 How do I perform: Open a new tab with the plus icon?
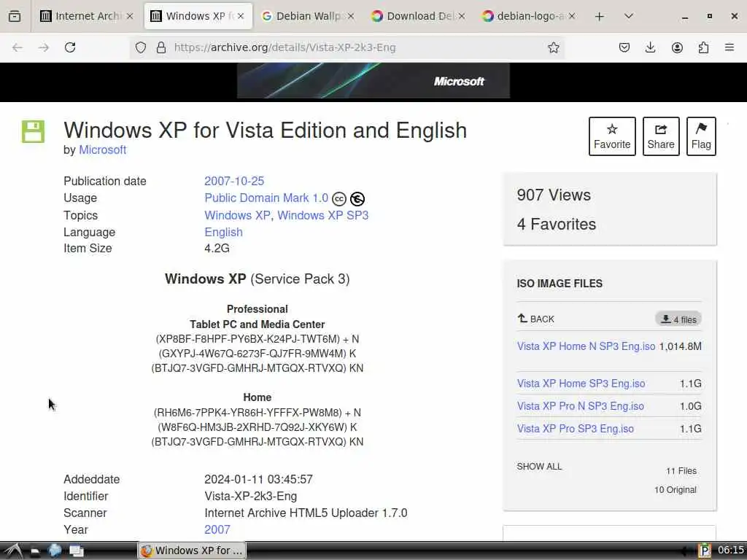tap(600, 16)
